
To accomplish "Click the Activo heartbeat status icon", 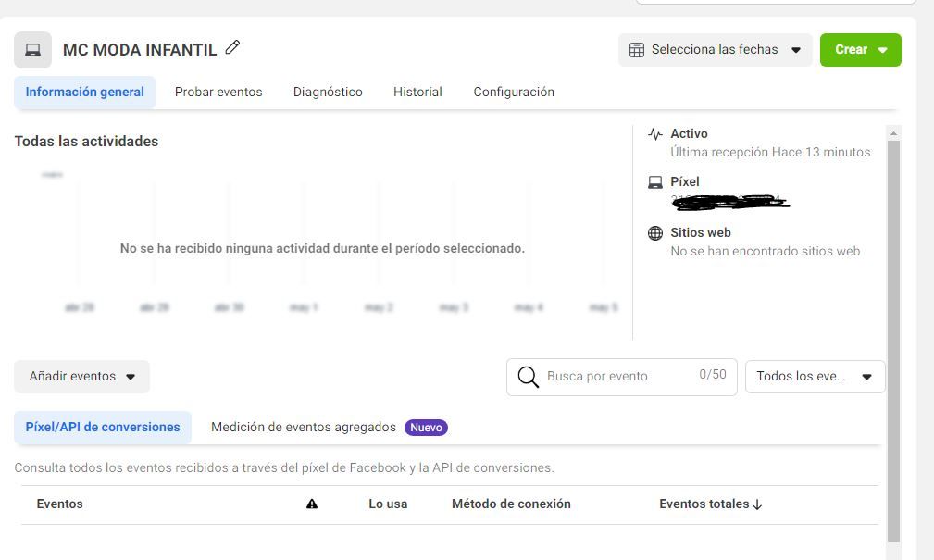I will [x=655, y=134].
